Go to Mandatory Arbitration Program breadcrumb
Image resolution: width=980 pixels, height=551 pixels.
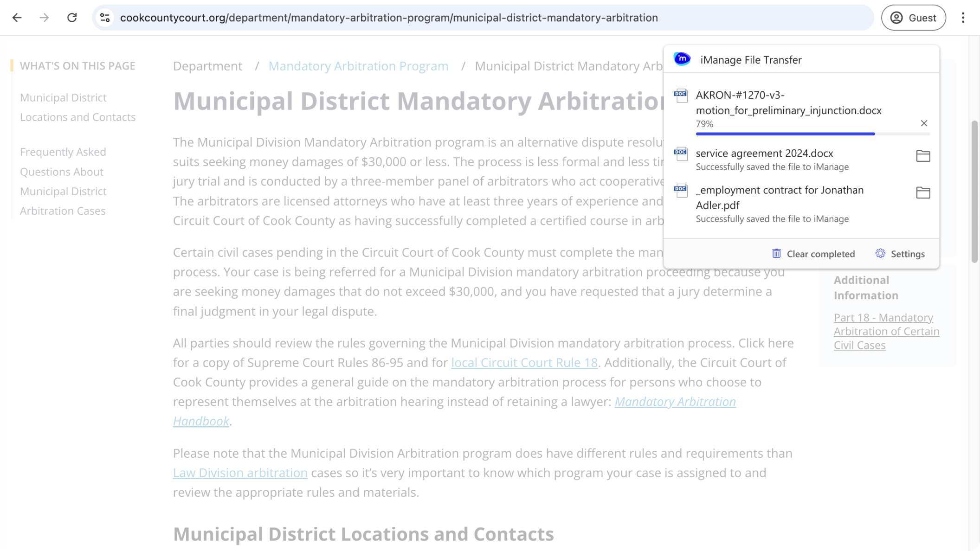pyautogui.click(x=358, y=66)
